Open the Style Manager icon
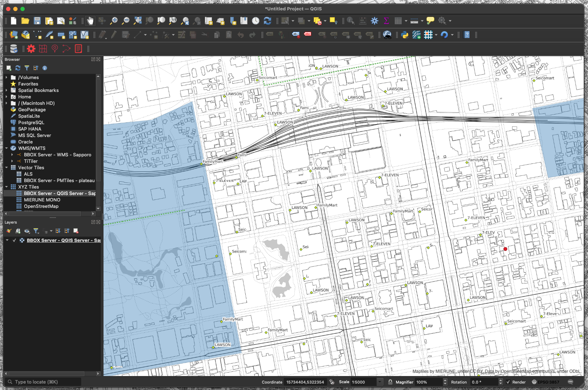The image size is (588, 390). (x=73, y=21)
